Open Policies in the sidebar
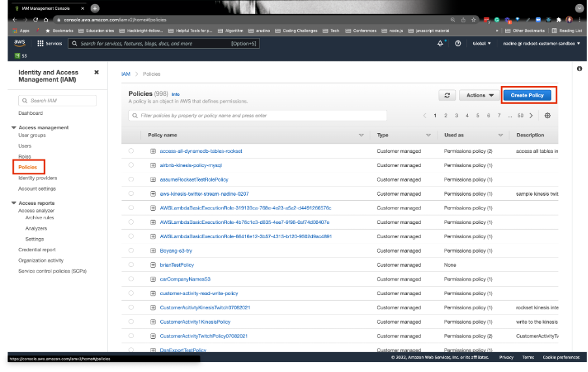This screenshot has height=372, width=588. click(x=28, y=167)
